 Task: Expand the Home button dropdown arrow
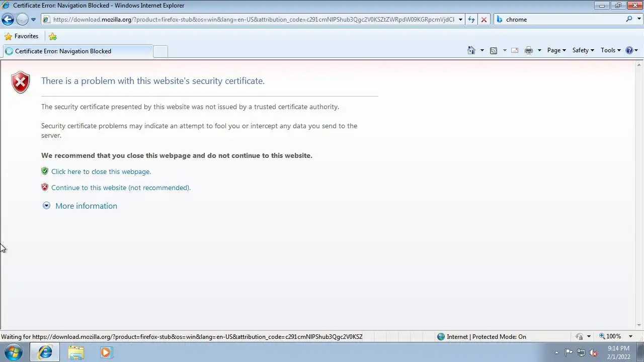[482, 50]
